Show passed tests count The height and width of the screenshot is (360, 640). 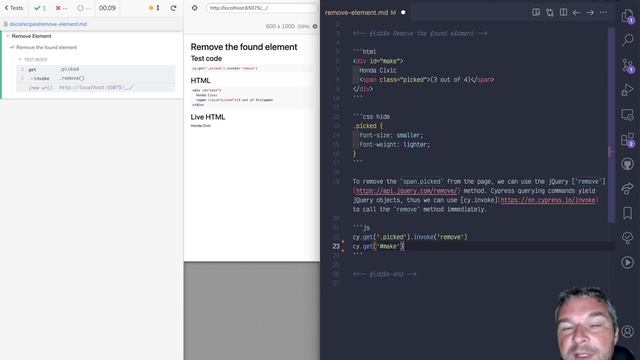40,8
